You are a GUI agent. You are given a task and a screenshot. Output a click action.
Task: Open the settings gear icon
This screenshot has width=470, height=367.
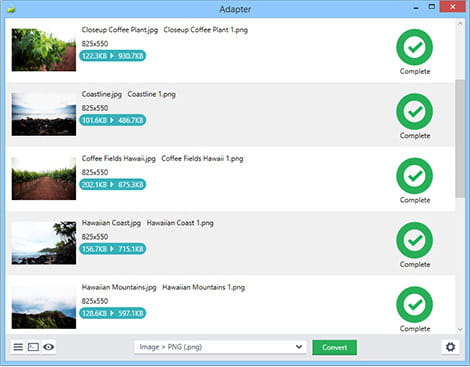450,347
